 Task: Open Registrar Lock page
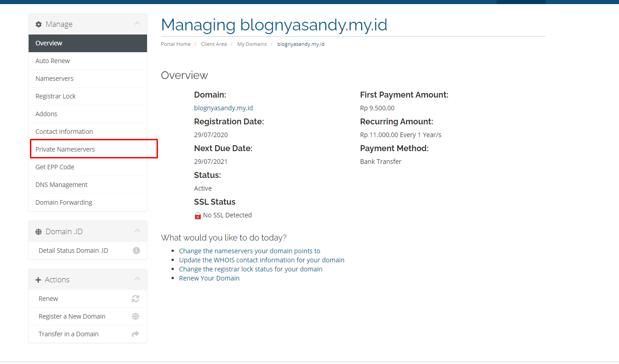tap(88, 96)
